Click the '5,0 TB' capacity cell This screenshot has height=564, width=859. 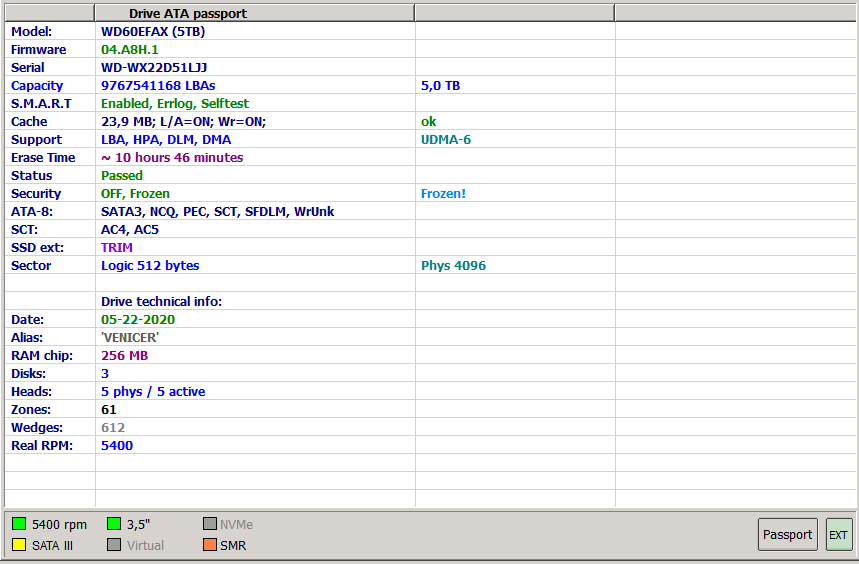click(x=440, y=86)
